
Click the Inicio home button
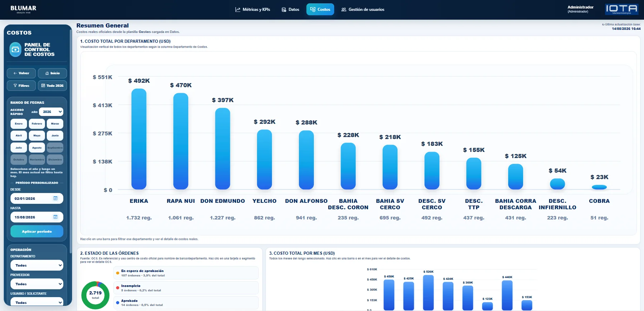52,73
